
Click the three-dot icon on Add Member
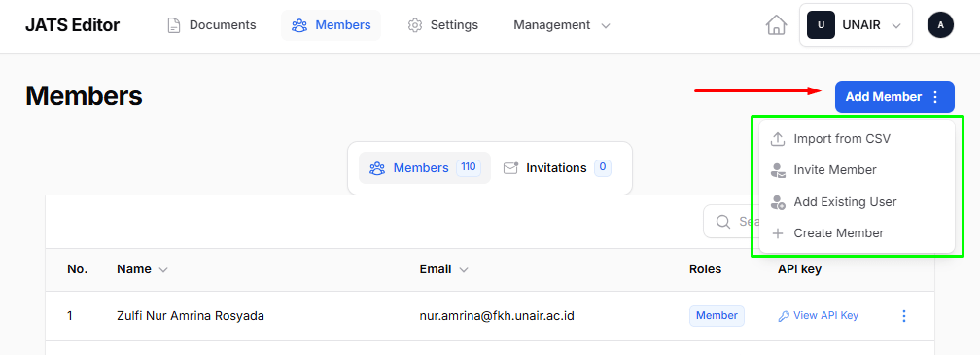(935, 97)
